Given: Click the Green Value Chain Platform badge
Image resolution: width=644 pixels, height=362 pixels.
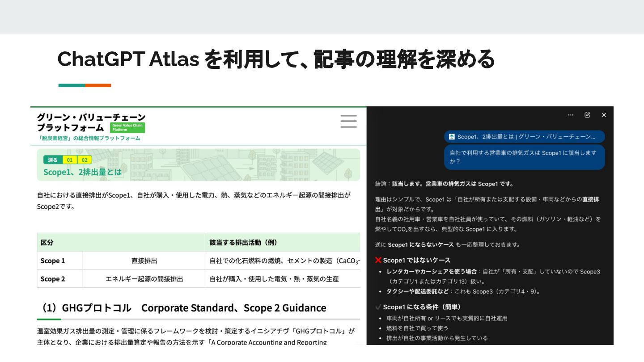Looking at the screenshot, I should pyautogui.click(x=127, y=128).
